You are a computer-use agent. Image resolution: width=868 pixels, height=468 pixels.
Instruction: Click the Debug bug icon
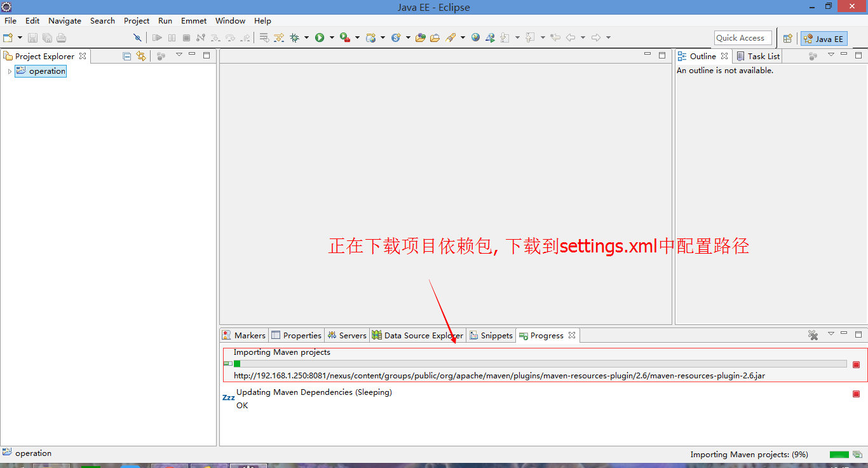(x=294, y=38)
